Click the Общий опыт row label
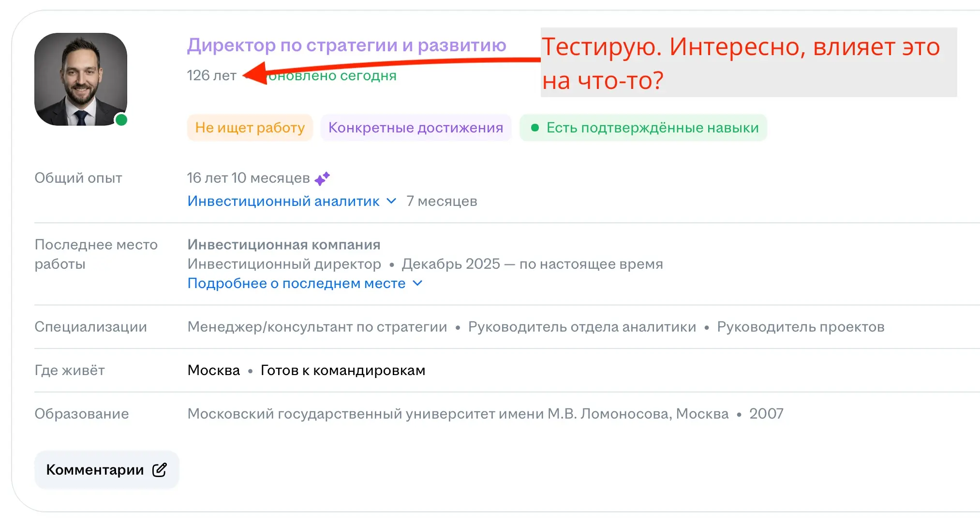 (78, 178)
